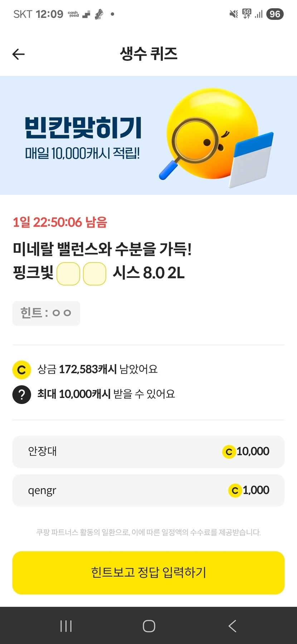Select the 안장대 answer row
The height and width of the screenshot is (644, 297).
pyautogui.click(x=148, y=452)
